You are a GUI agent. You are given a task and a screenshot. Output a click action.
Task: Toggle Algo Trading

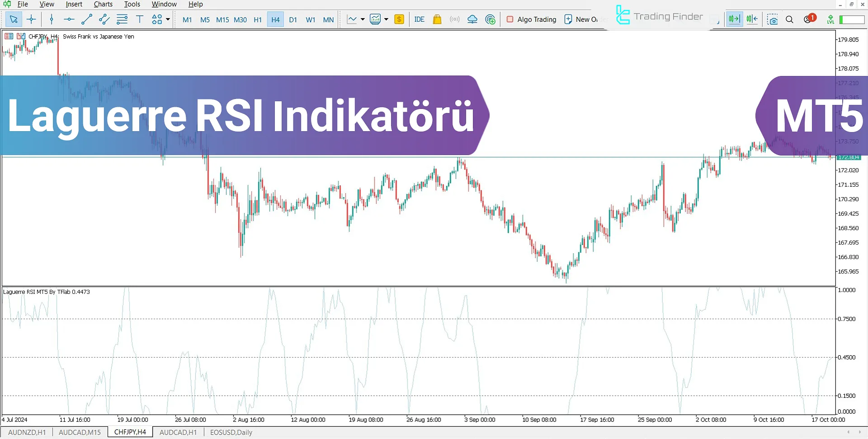[532, 19]
